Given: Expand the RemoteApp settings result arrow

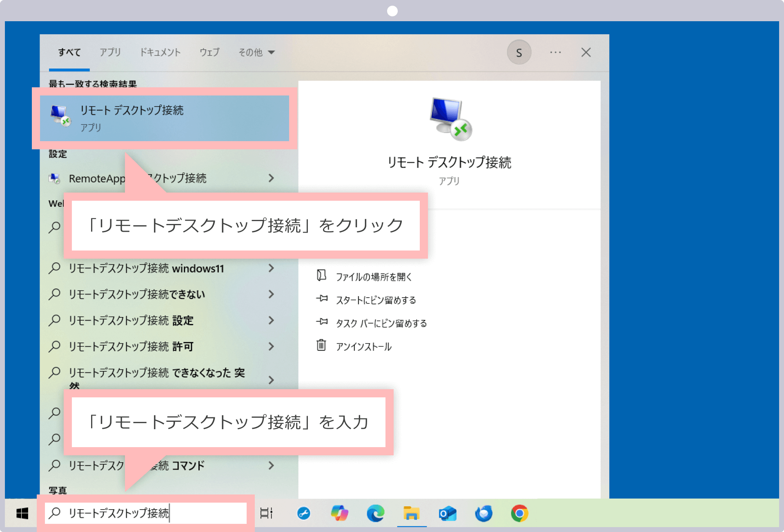Looking at the screenshot, I should click(x=271, y=178).
